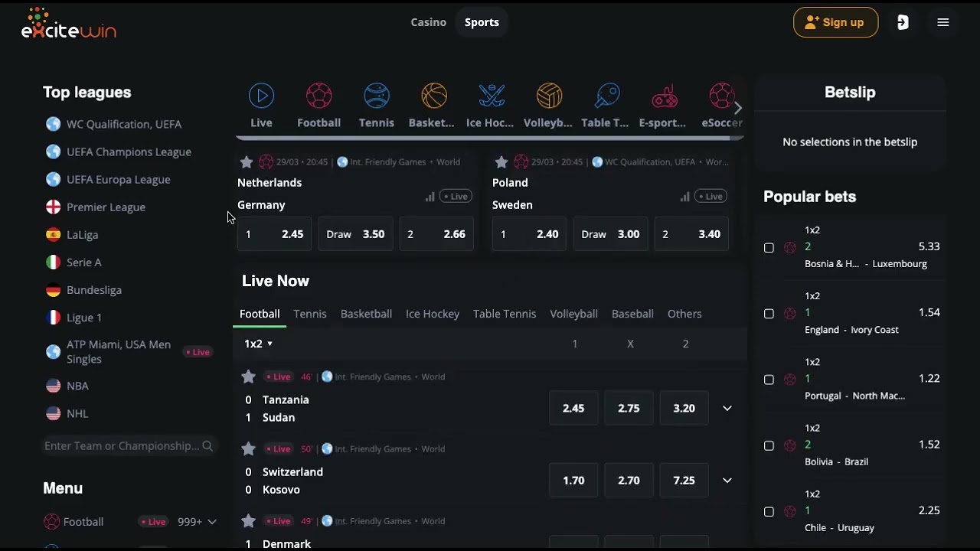Favorite the Poland vs Sweden match star

(x=501, y=162)
